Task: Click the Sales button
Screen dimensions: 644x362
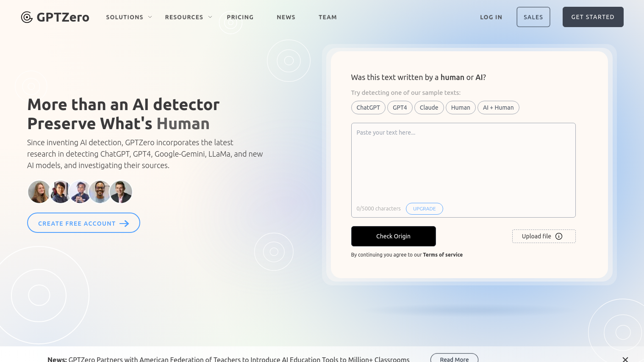Action: point(533,17)
